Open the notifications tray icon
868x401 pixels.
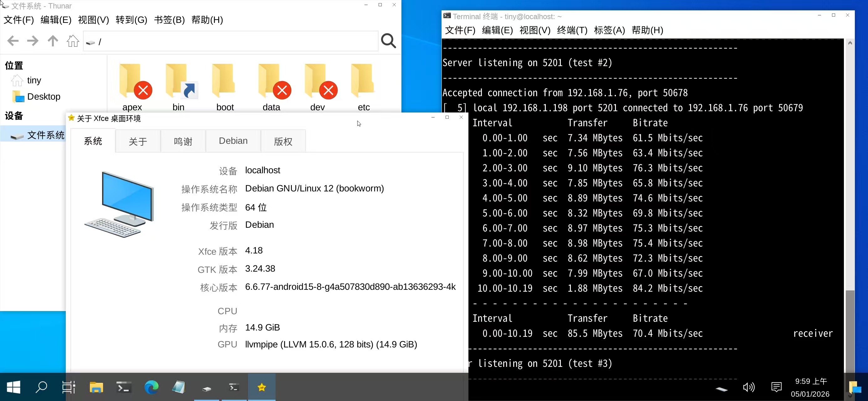[x=776, y=387]
